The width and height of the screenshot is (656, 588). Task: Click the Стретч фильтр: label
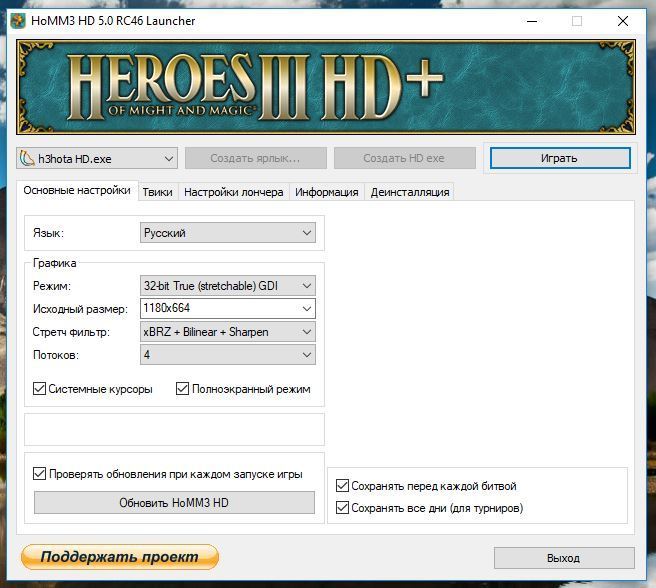coord(71,332)
